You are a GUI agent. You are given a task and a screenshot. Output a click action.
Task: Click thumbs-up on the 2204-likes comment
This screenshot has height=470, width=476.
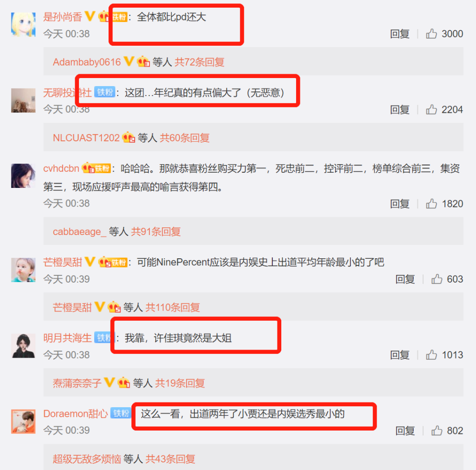click(431, 109)
